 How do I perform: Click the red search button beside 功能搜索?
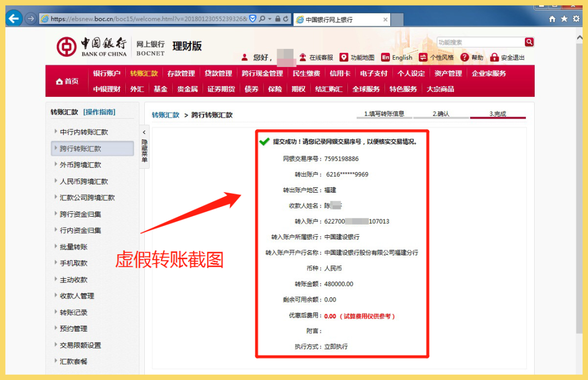coord(529,42)
